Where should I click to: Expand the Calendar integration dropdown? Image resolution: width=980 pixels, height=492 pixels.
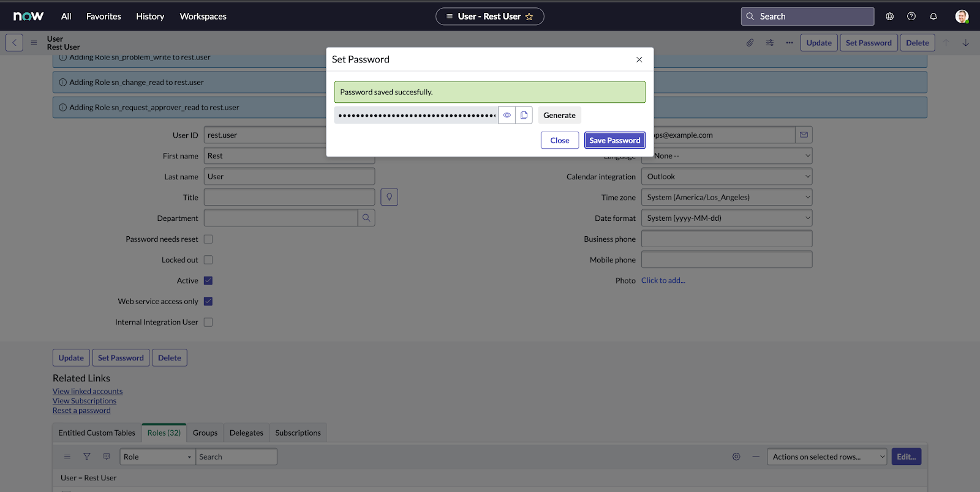point(726,177)
